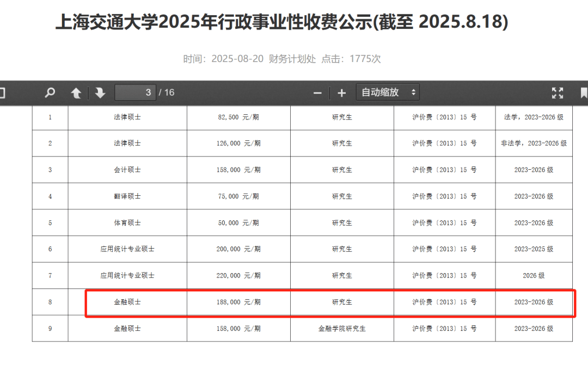Click the 体育硕士 cell in row 5
588x371 pixels.
127,223
